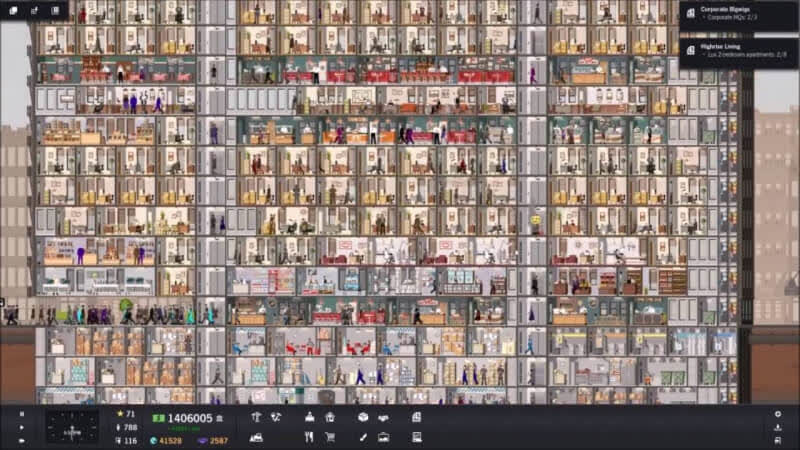Open the floor construction crane tool
800x450 pixels.
pos(256,417)
